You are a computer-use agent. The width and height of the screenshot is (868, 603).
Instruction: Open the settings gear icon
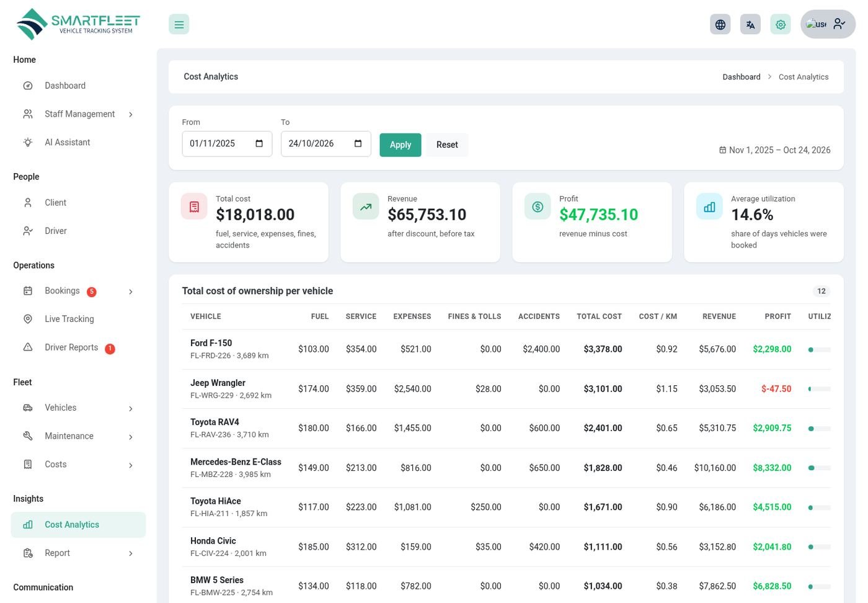781,24
